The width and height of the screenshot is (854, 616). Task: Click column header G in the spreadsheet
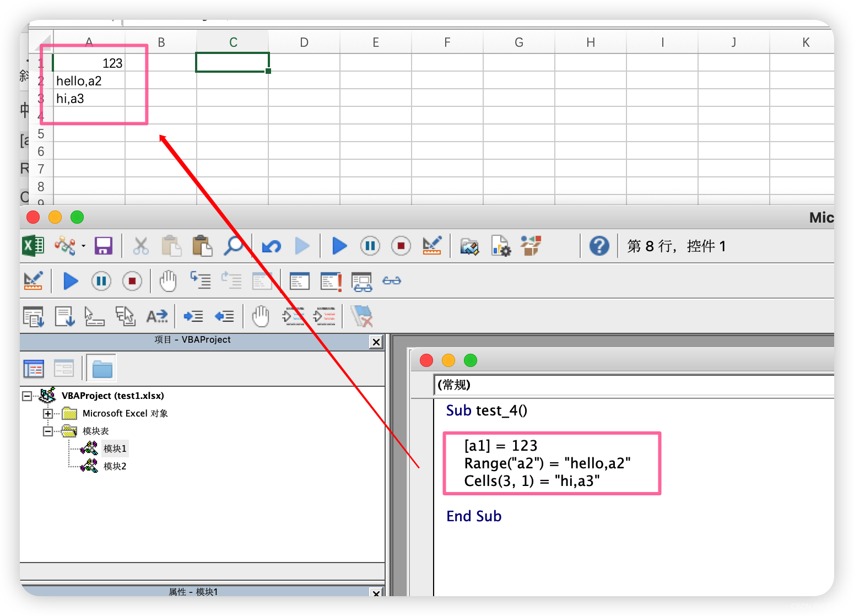519,42
